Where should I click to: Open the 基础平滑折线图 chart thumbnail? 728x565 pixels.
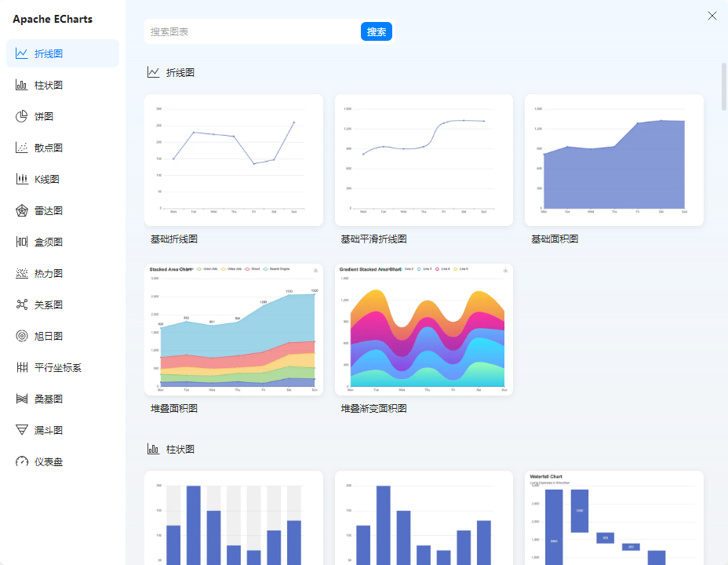pyautogui.click(x=424, y=160)
